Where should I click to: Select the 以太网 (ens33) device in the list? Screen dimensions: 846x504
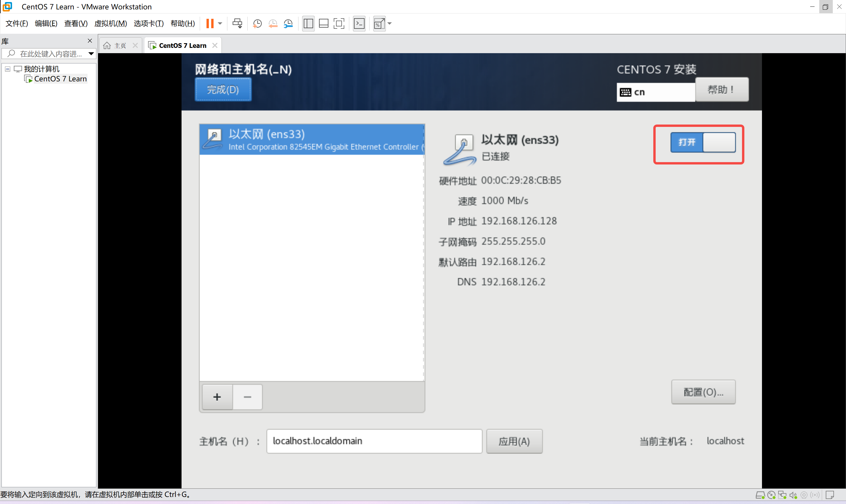pos(312,140)
